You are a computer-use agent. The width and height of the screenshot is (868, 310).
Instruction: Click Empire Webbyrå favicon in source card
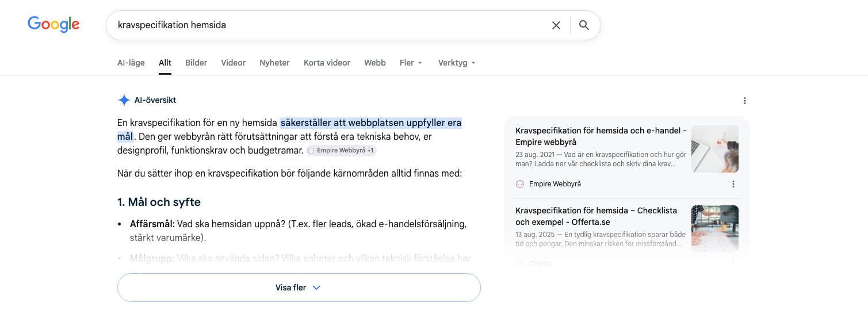coord(520,184)
